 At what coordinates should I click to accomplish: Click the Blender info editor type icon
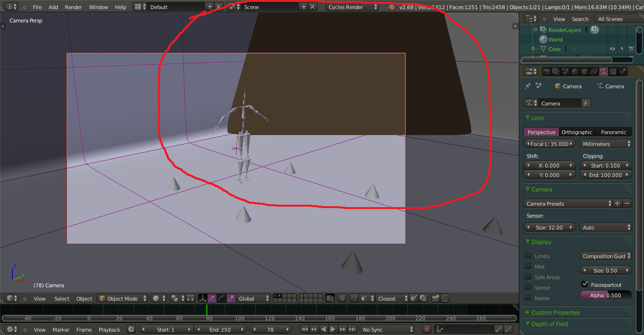pos(11,7)
